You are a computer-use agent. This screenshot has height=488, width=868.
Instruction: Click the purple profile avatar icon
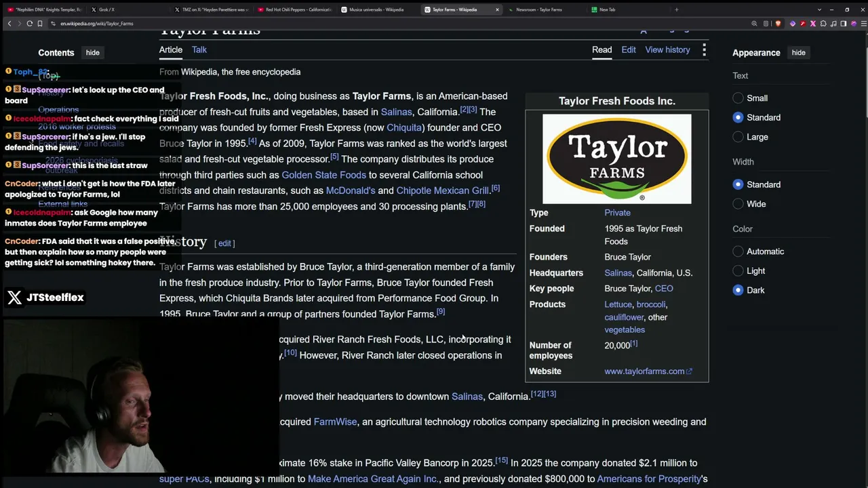[853, 24]
